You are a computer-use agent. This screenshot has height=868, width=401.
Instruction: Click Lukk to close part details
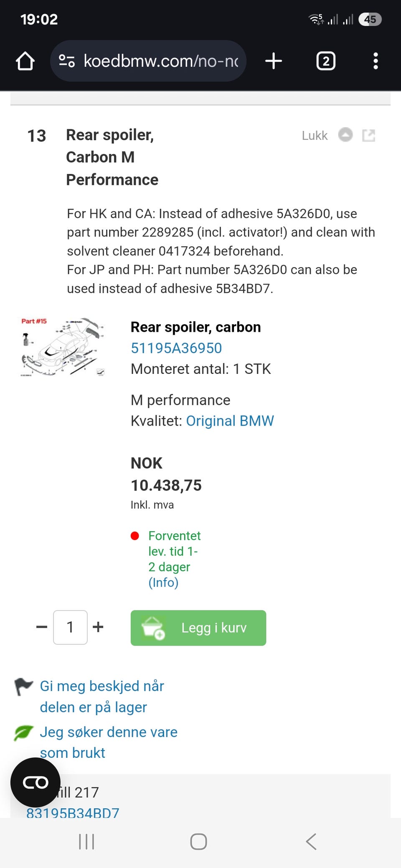tap(315, 136)
